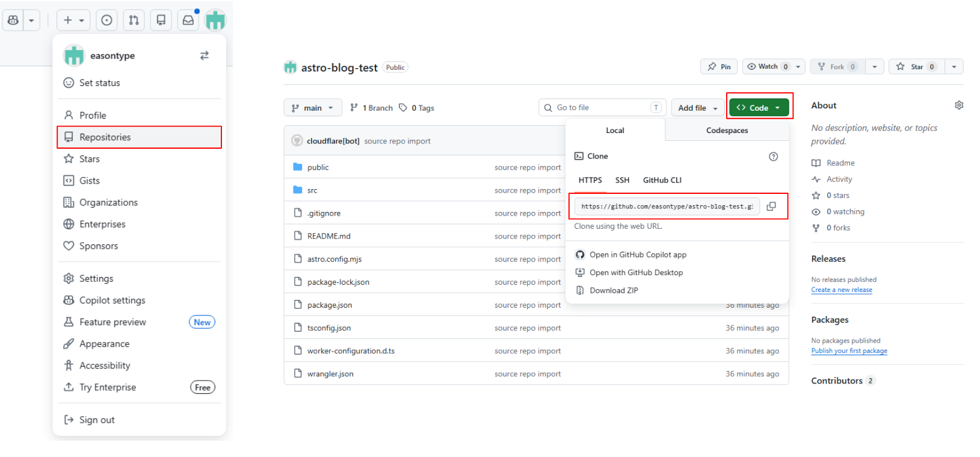This screenshot has width=980, height=457.
Task: Open the Issues icon in header
Action: click(x=106, y=20)
